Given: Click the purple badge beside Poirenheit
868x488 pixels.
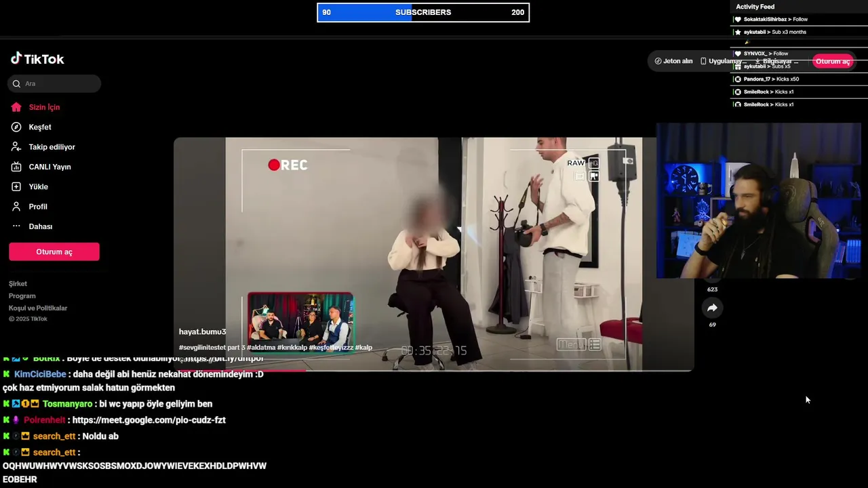Looking at the screenshot, I should (x=16, y=420).
